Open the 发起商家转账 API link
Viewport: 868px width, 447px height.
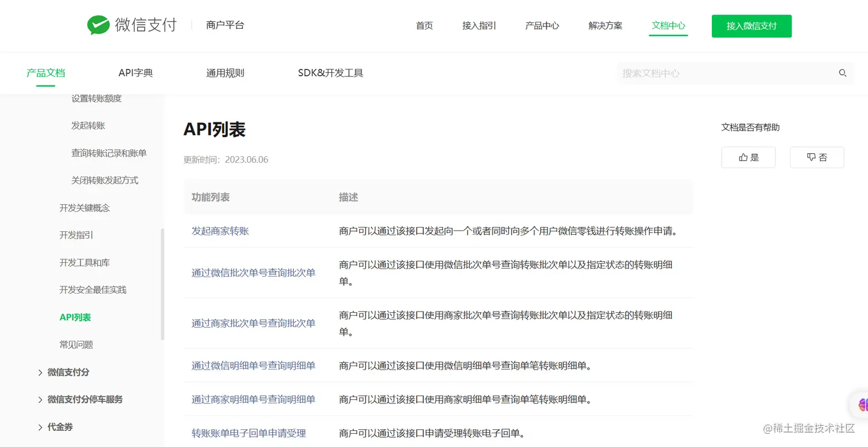tap(220, 231)
